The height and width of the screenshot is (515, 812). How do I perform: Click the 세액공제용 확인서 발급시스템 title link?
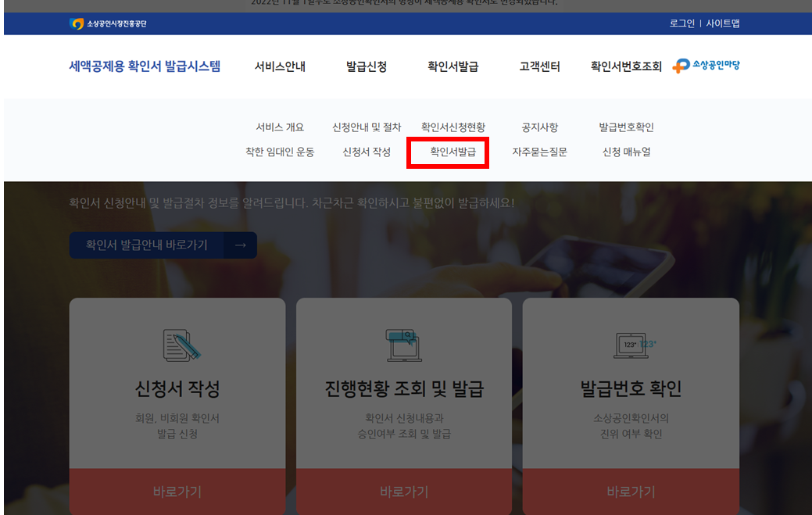145,66
